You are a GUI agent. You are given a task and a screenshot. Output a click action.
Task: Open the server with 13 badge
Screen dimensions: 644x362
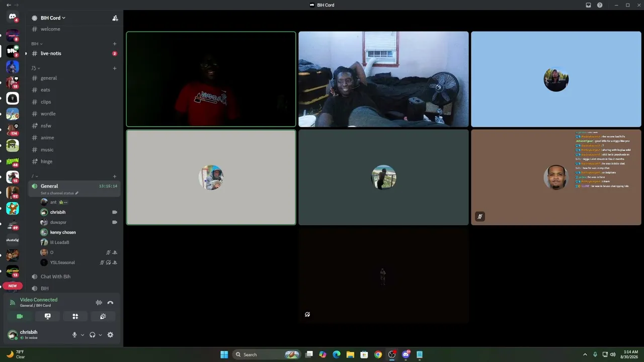[13, 271]
